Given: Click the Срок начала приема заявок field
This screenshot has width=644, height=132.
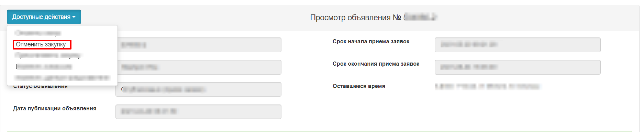Looking at the screenshot, I should [x=518, y=45].
